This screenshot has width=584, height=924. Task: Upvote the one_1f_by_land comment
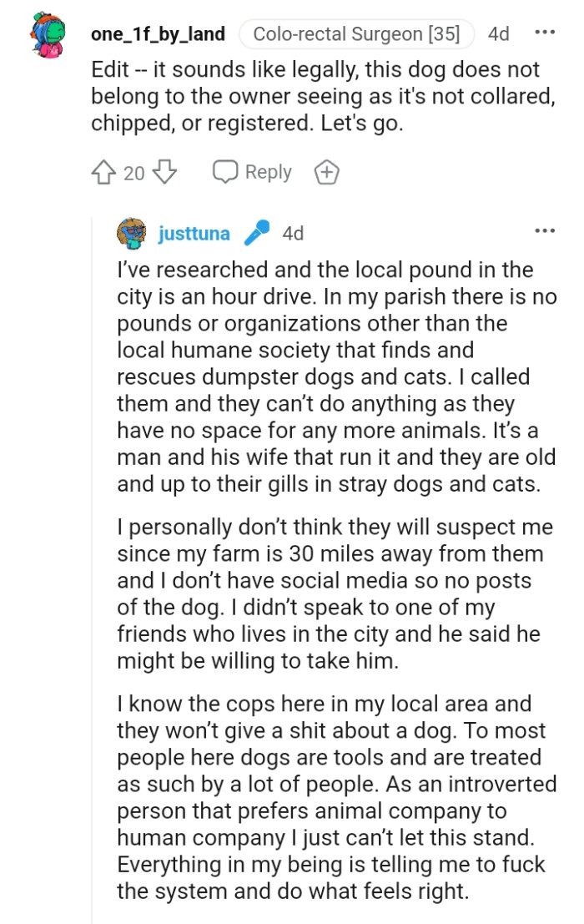[105, 173]
